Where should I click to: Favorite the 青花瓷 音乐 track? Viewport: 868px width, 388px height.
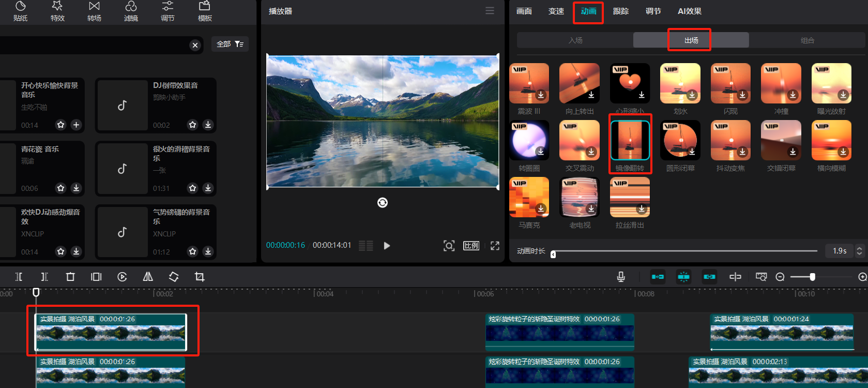click(61, 188)
